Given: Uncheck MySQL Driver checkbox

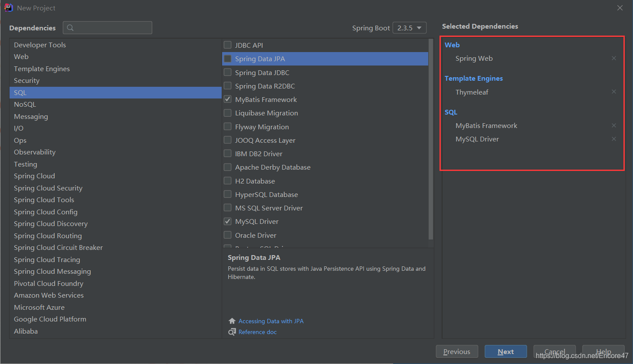Looking at the screenshot, I should 227,221.
